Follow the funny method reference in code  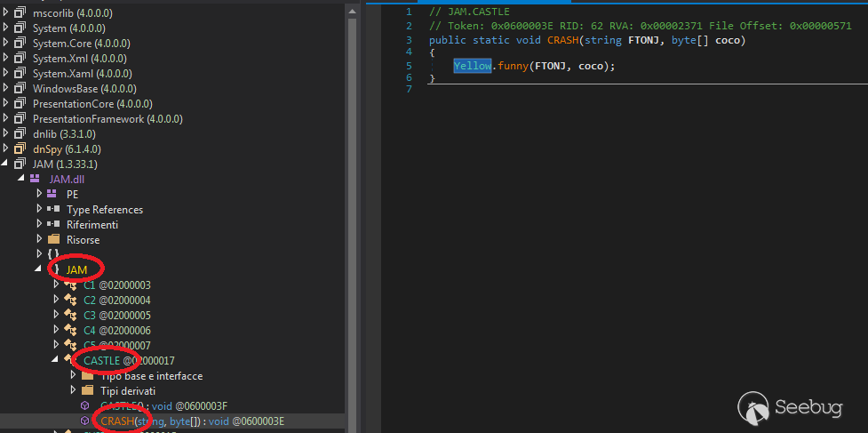(512, 66)
